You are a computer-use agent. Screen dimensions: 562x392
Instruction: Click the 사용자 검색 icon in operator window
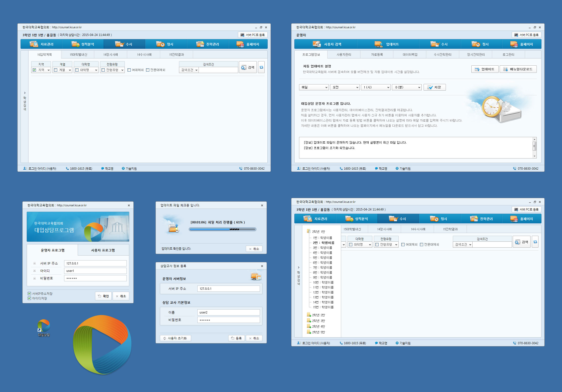[317, 44]
